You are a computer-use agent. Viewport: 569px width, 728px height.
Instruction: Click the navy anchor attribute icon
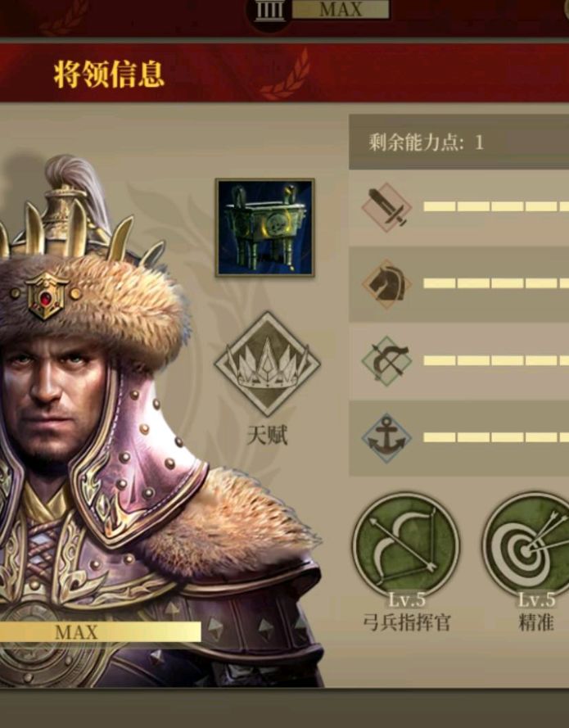click(386, 438)
